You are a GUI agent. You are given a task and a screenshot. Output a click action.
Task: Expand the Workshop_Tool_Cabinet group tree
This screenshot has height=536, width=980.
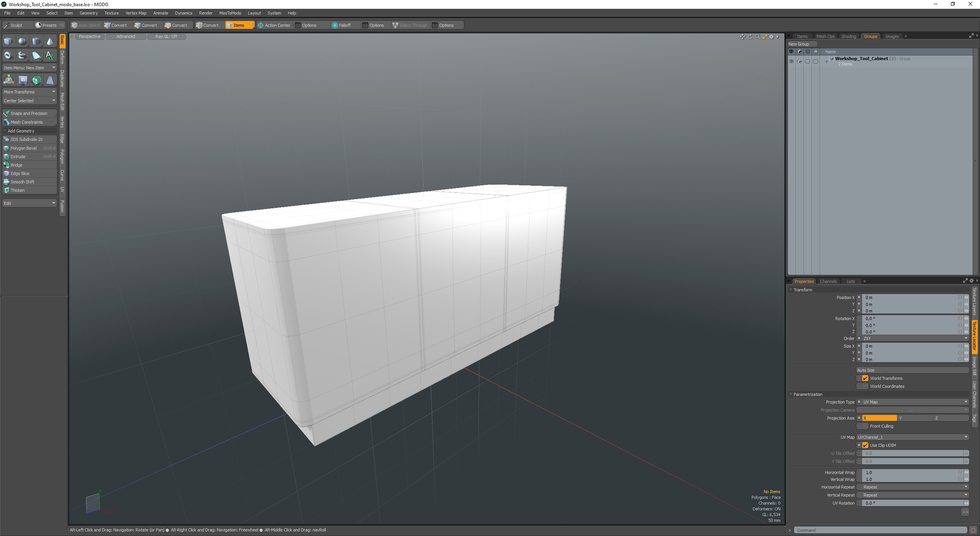click(826, 61)
